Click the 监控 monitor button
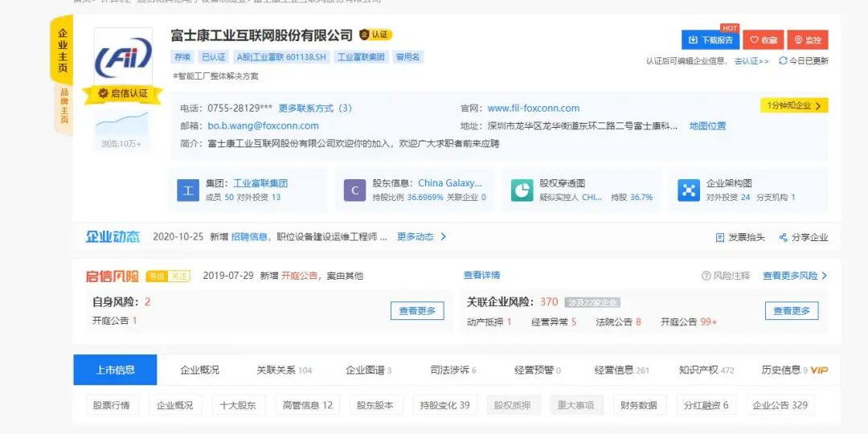The height and width of the screenshot is (434, 868). coord(807,39)
